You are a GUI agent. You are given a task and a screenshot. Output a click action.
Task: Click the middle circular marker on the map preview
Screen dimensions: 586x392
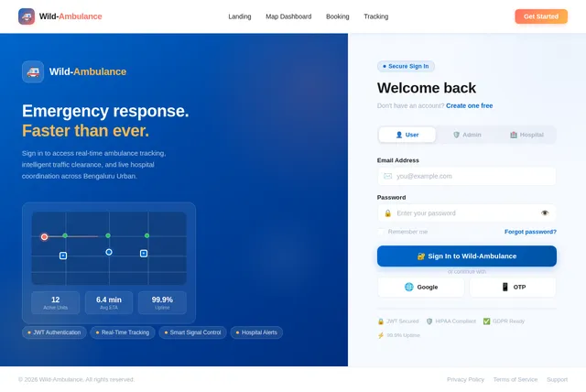109,252
